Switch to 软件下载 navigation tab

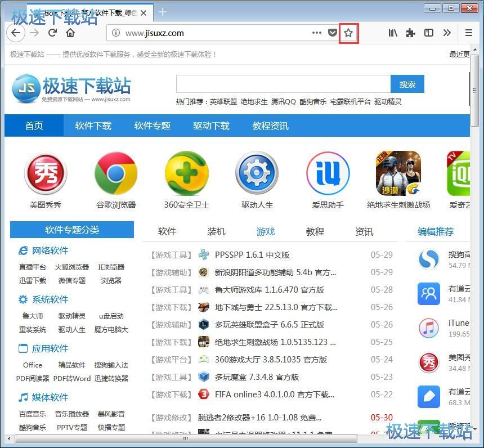(x=93, y=126)
